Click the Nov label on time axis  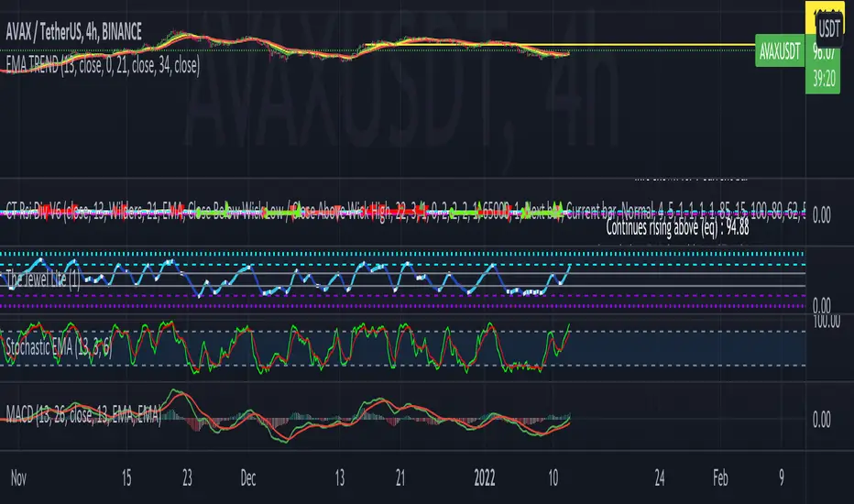coord(18,478)
